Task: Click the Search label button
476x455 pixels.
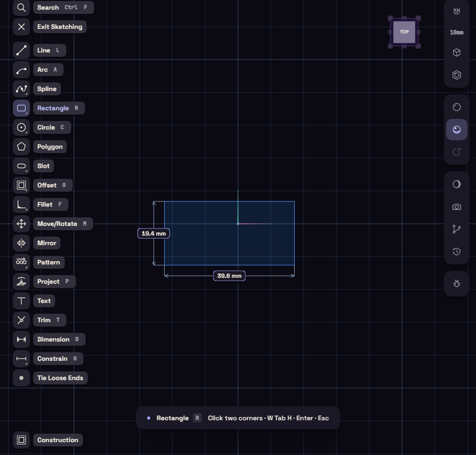Action: 64,7
